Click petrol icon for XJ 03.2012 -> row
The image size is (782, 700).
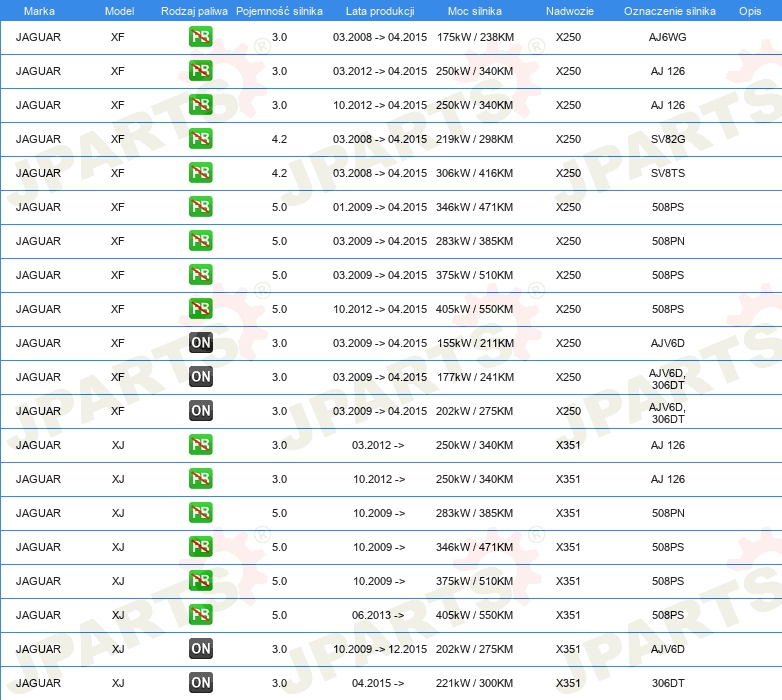200,444
